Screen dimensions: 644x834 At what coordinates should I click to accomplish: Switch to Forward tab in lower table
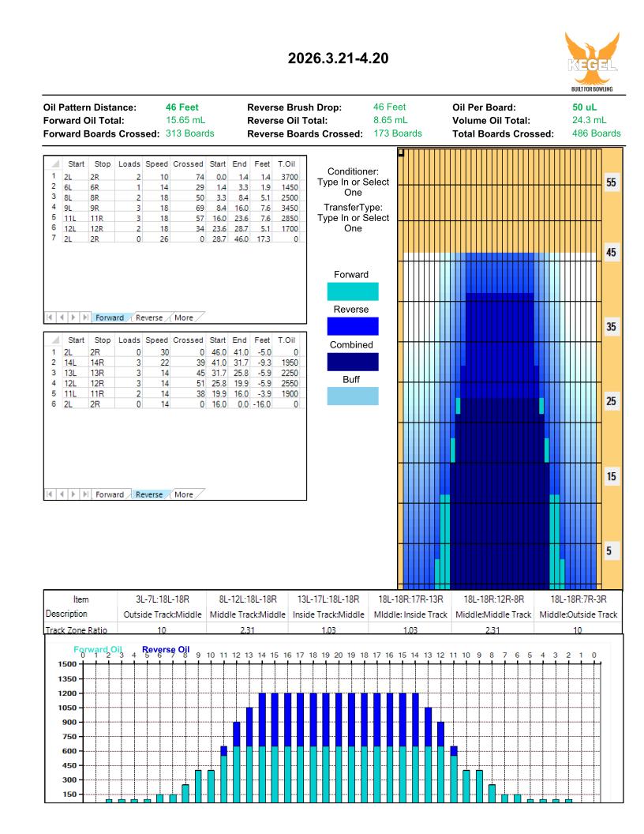(x=110, y=495)
